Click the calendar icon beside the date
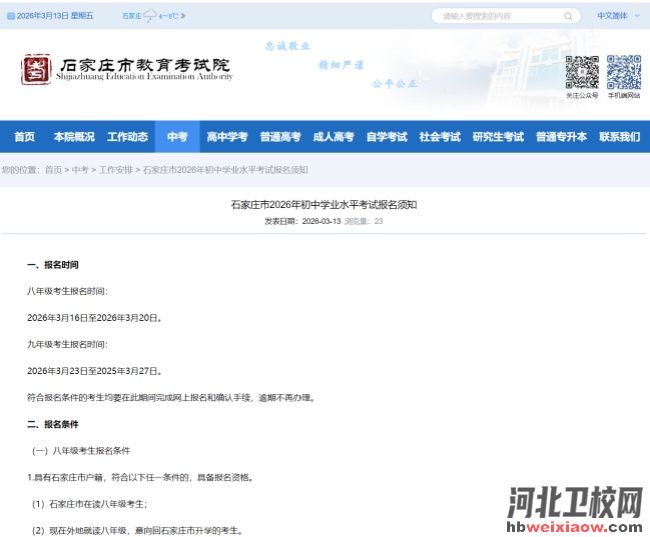Image resolution: width=650 pixels, height=537 pixels. click(10, 16)
